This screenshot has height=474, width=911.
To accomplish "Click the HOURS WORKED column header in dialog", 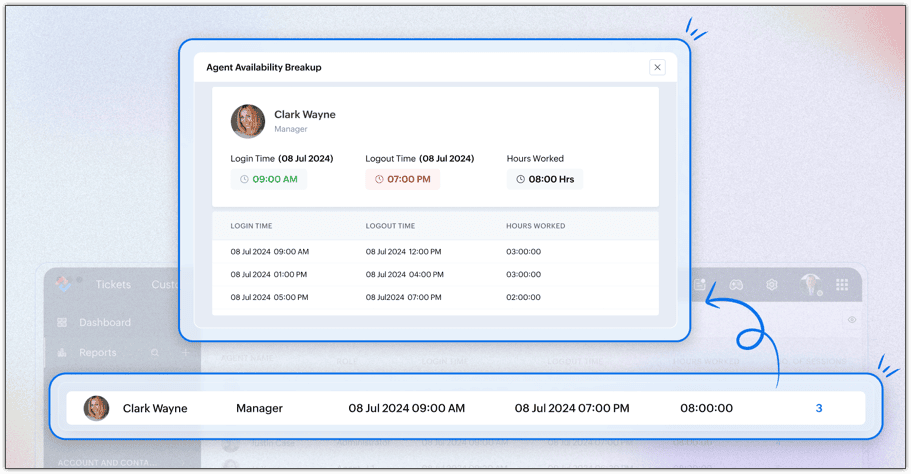I will point(536,226).
